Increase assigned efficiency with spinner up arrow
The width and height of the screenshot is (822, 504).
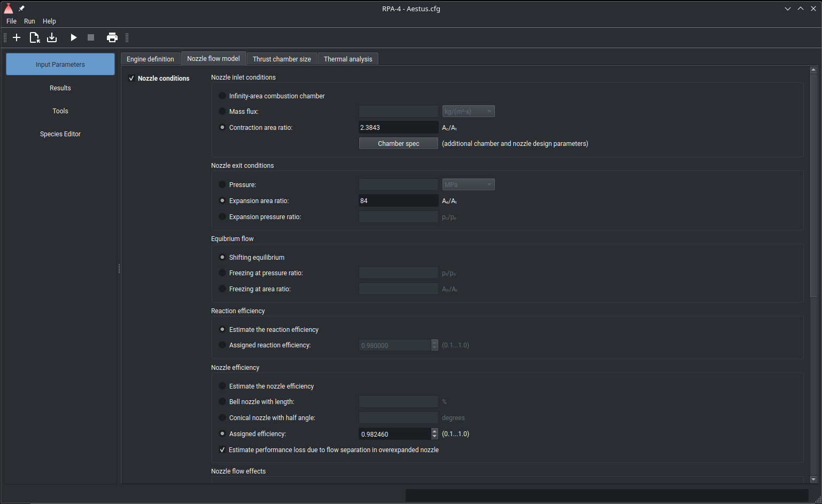coord(435,431)
